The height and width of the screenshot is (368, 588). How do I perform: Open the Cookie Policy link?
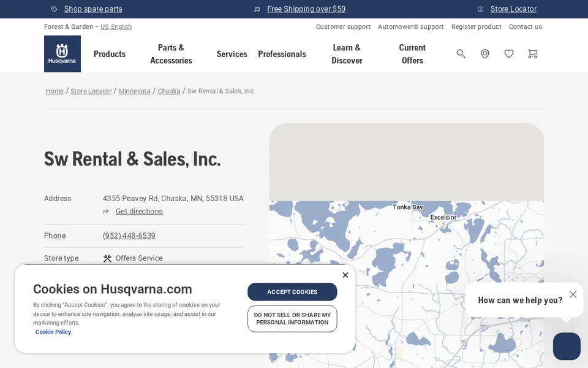(x=53, y=332)
